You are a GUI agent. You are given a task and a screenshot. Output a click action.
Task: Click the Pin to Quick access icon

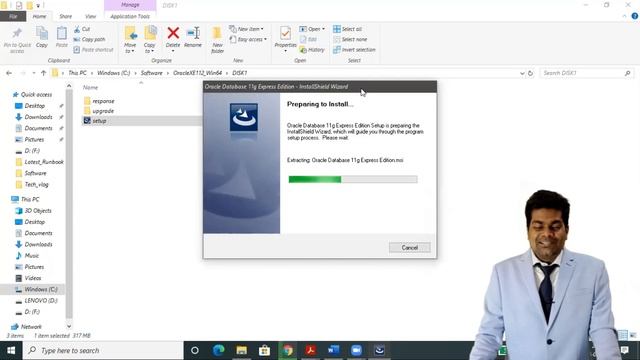(17, 40)
